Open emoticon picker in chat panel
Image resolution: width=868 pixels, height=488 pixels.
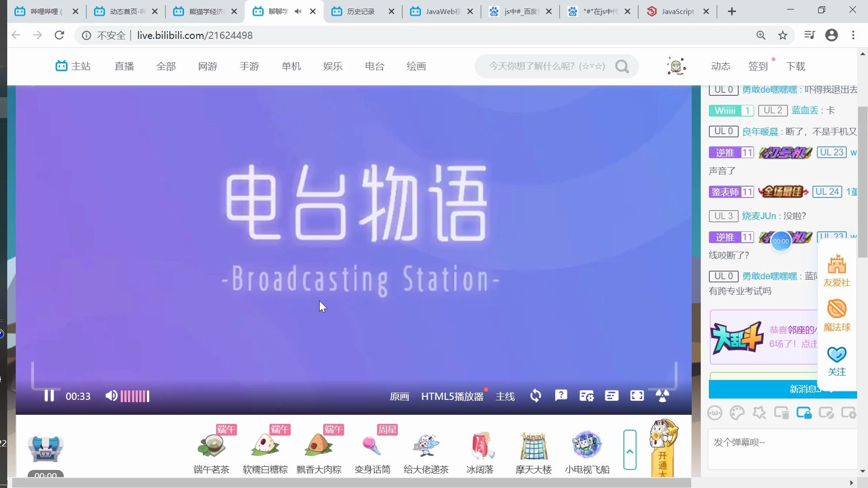(715, 413)
